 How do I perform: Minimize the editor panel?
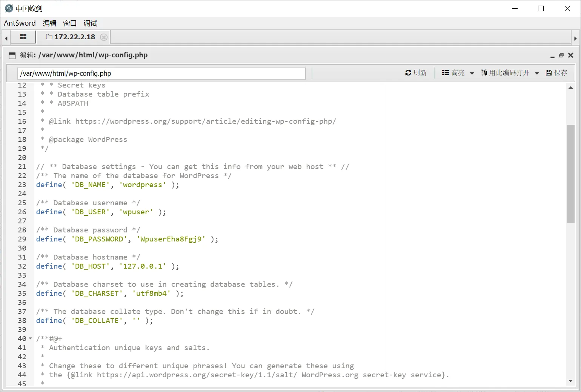(552, 56)
